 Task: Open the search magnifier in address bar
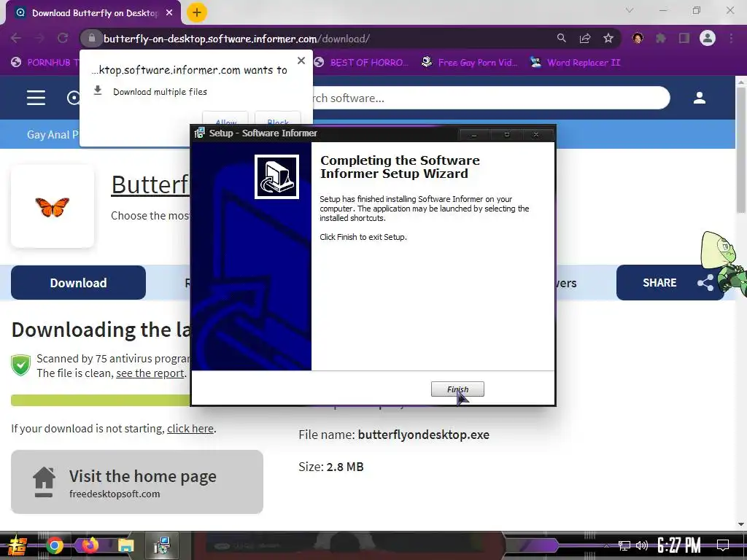coord(561,39)
